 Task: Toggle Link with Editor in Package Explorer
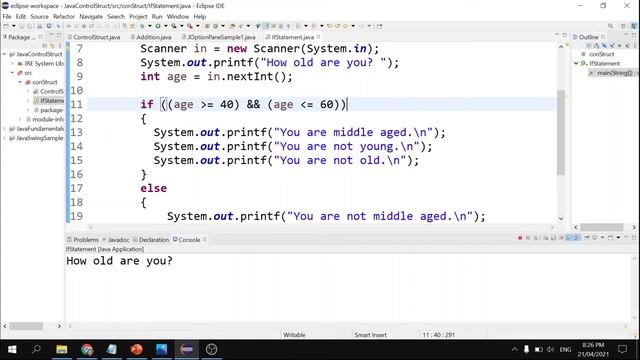[52, 45]
